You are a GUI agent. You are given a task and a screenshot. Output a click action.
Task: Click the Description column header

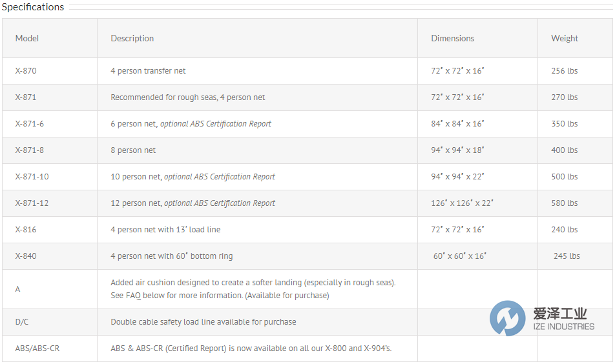132,38
